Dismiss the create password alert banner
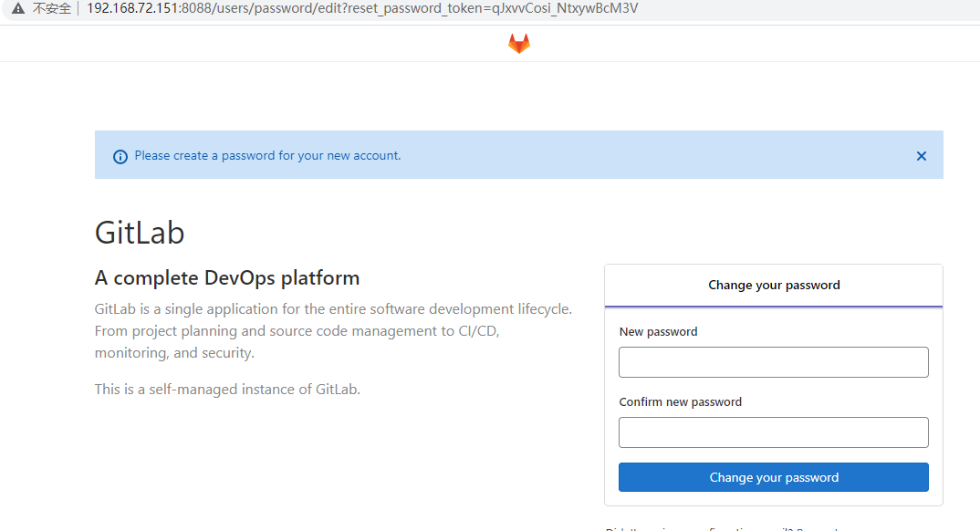The image size is (980, 531). tap(922, 156)
